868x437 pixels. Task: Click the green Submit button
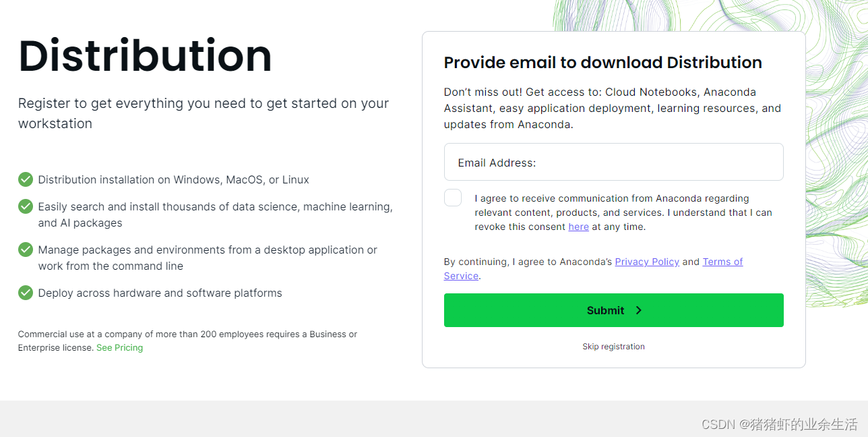613,310
